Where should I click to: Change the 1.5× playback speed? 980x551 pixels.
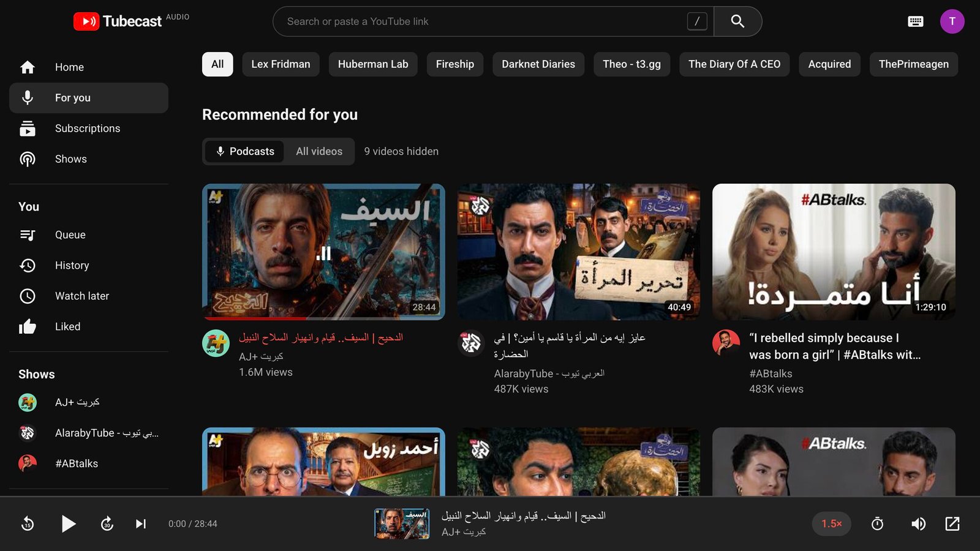pyautogui.click(x=832, y=523)
